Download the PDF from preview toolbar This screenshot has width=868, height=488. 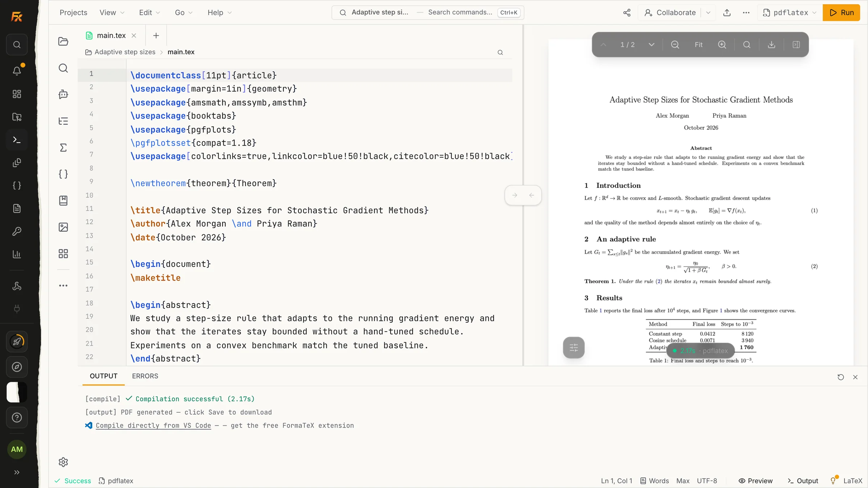click(x=771, y=44)
